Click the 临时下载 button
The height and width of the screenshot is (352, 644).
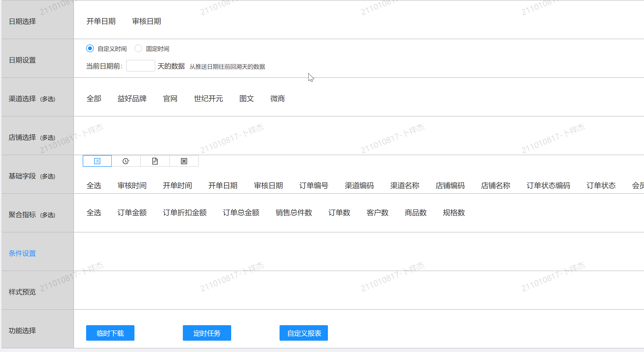(x=110, y=333)
